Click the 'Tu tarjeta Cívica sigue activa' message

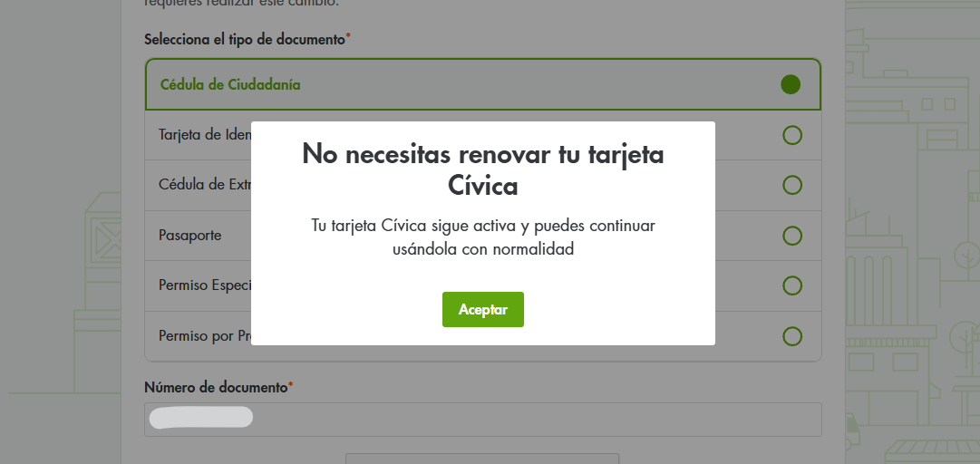tap(482, 237)
